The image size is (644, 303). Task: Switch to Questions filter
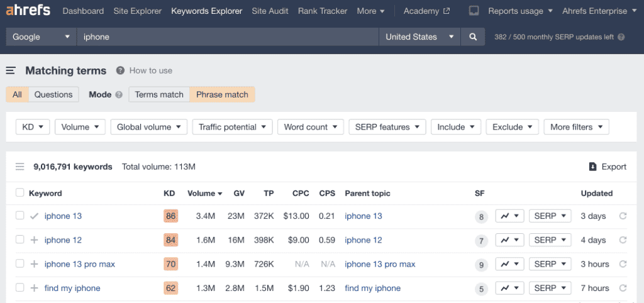(x=53, y=94)
